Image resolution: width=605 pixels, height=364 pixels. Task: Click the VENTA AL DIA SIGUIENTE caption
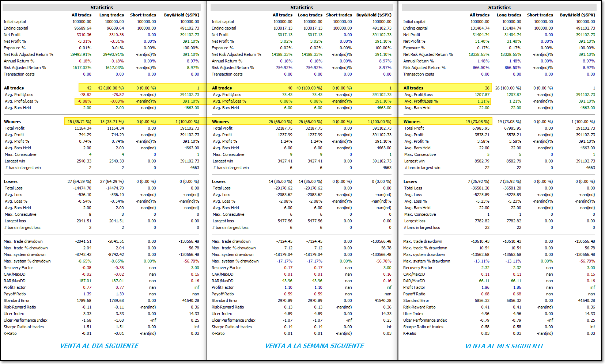pos(99,346)
